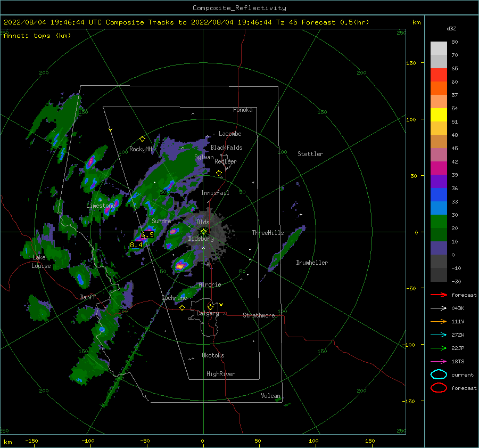Click the Cochrane town label
The width and height of the screenshot is (479, 448).
point(174,298)
